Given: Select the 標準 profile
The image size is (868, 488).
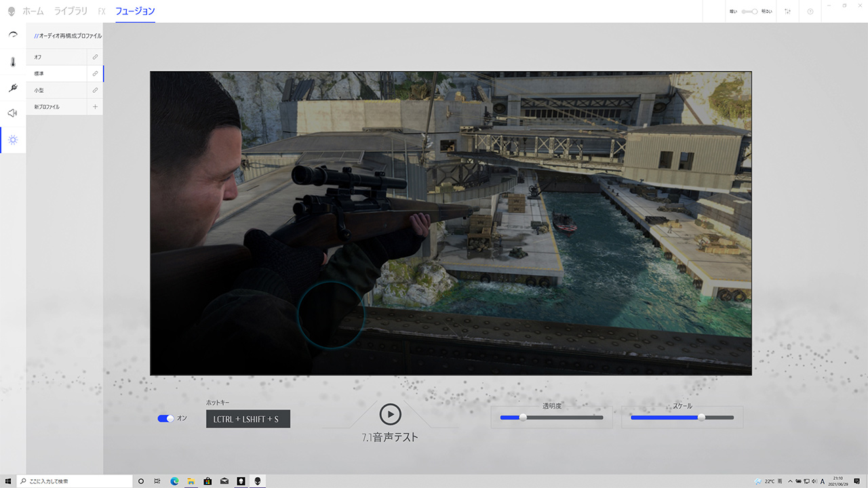Looking at the screenshot, I should pyautogui.click(x=57, y=73).
